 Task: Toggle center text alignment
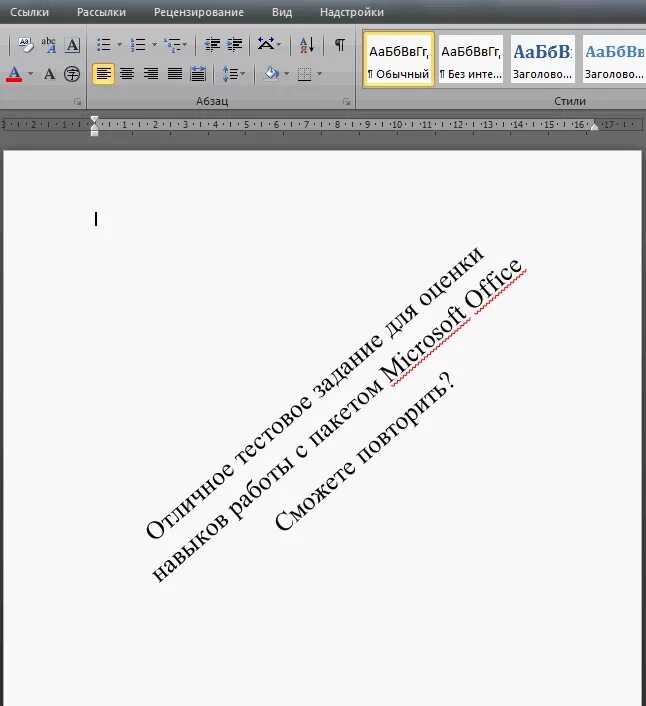pos(127,73)
